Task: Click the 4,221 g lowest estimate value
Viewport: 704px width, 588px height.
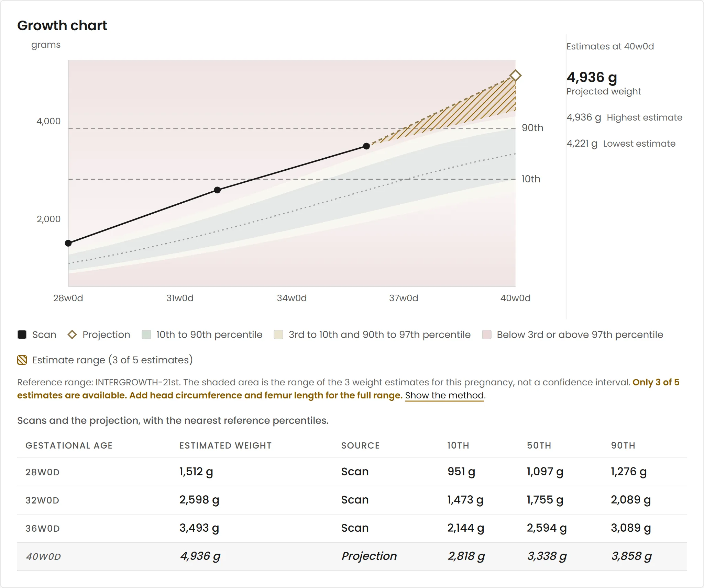Action: pos(582,144)
